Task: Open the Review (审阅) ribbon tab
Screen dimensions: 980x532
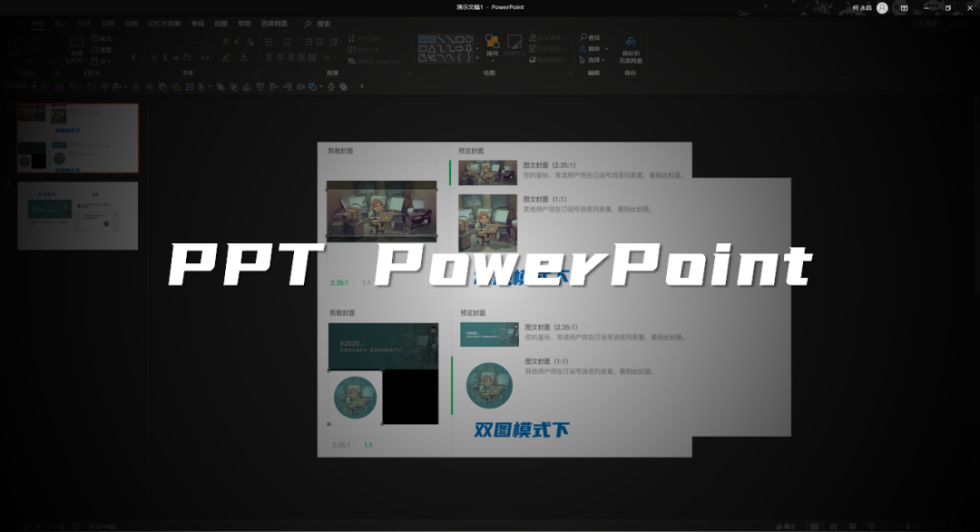Action: [198, 24]
